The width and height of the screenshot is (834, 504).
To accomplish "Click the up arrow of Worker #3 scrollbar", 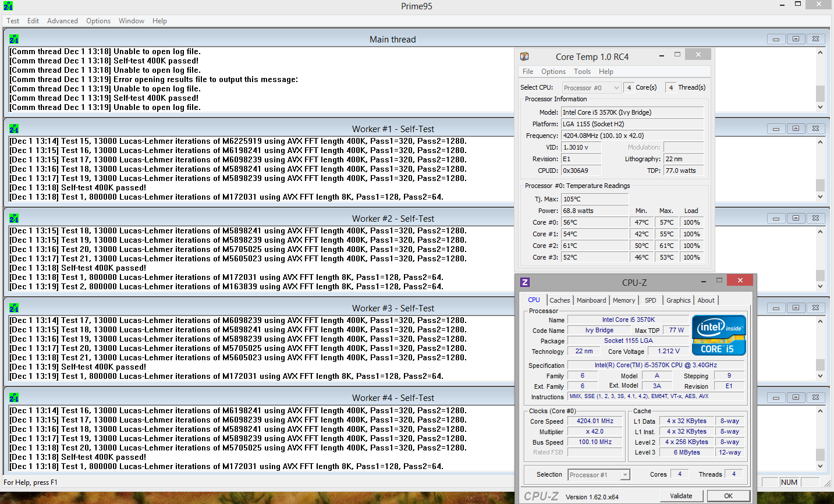I will 820,321.
